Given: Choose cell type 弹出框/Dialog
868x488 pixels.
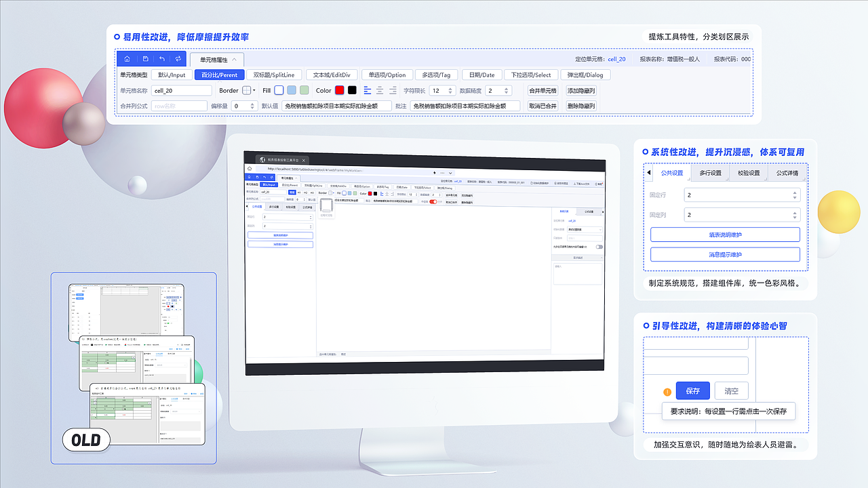Looking at the screenshot, I should tap(586, 75).
